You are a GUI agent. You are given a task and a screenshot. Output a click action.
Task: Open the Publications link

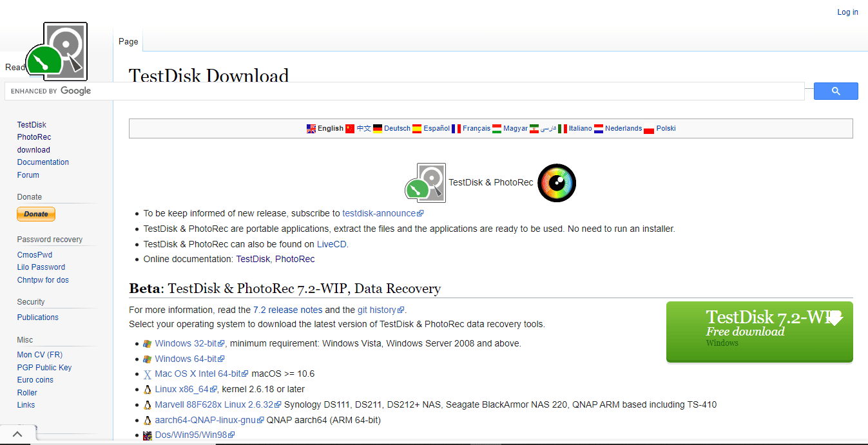tap(38, 317)
